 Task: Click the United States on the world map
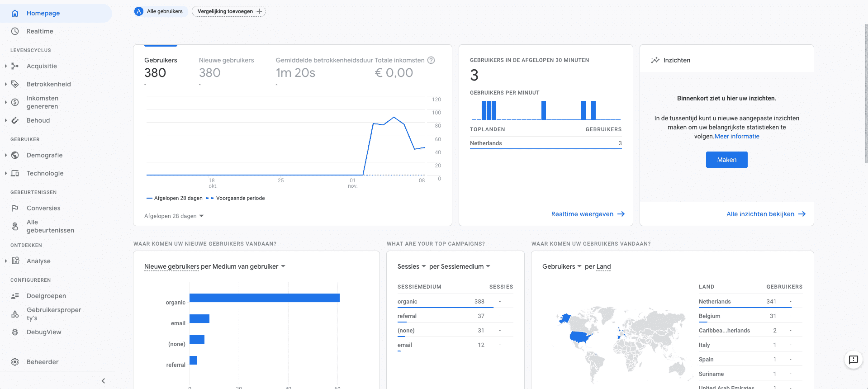pos(580,337)
